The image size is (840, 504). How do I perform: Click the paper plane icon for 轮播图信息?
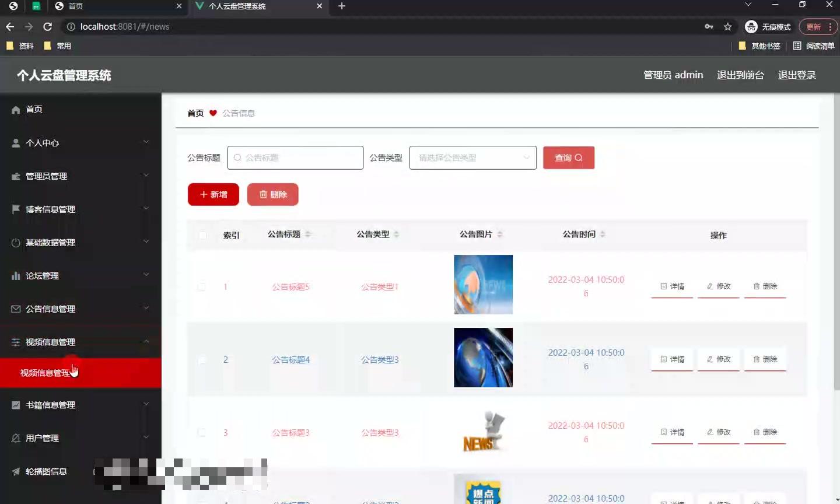coord(16,471)
